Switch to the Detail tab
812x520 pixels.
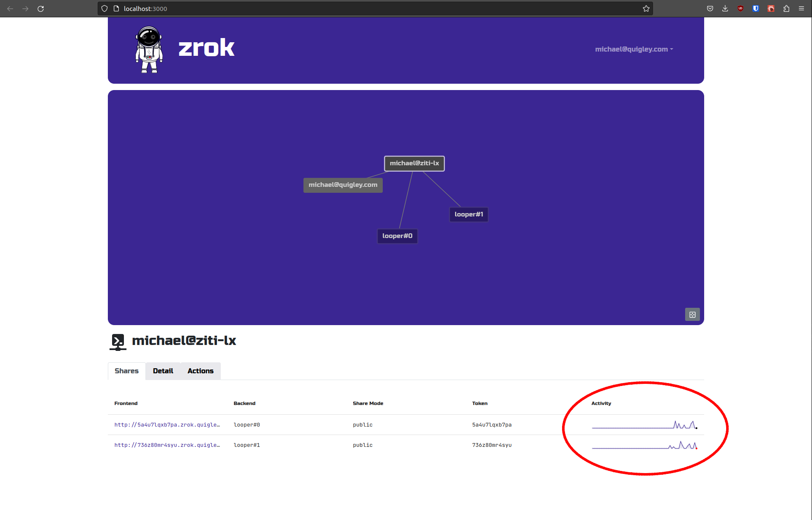point(163,371)
